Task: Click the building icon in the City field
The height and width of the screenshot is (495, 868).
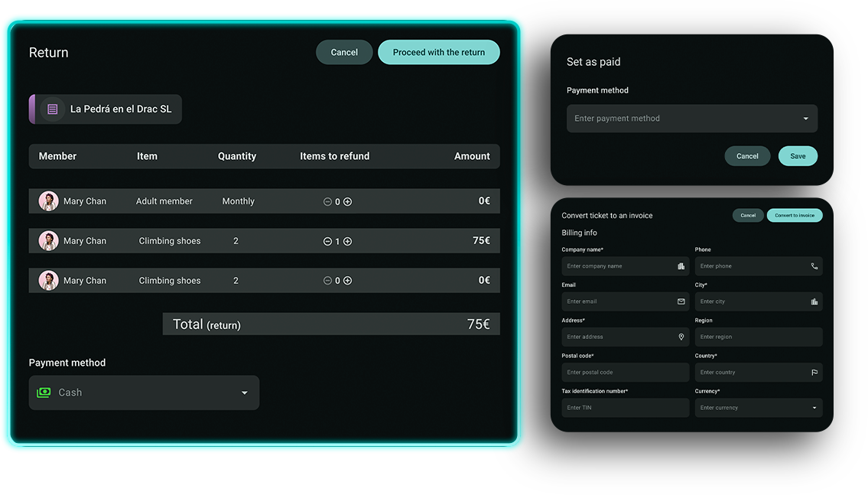Action: point(814,301)
